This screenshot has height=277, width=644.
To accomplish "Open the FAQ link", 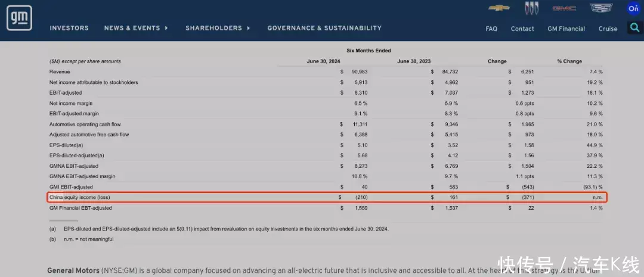I will coord(491,29).
